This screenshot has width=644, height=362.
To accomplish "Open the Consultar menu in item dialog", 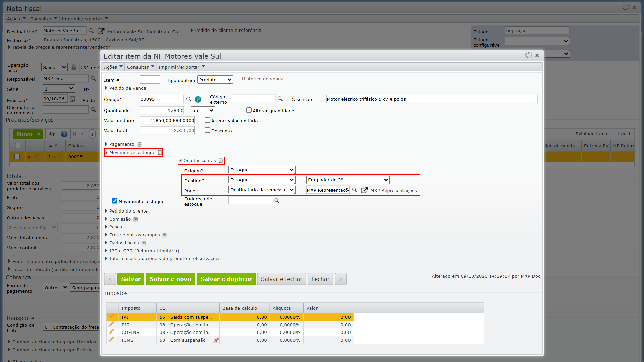I will (x=141, y=67).
